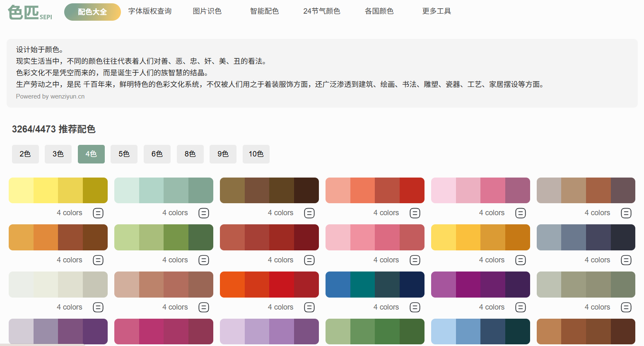Click the Powered by wenziyun.cn text

pos(50,96)
